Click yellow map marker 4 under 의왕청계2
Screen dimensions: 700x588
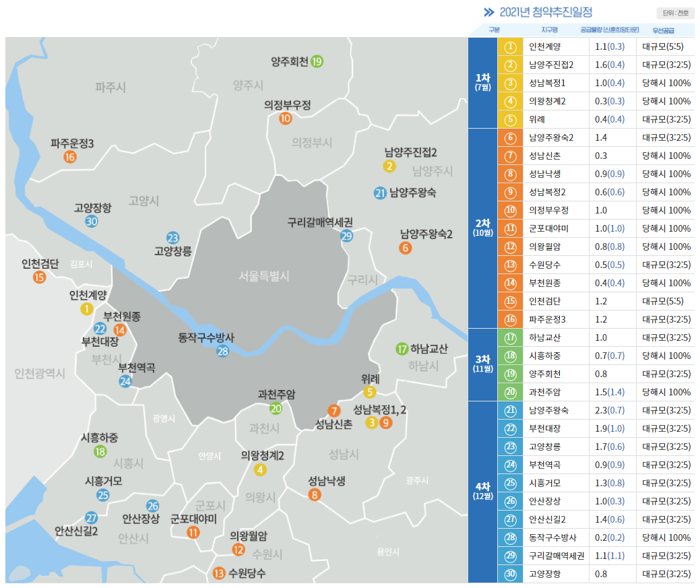260,469
